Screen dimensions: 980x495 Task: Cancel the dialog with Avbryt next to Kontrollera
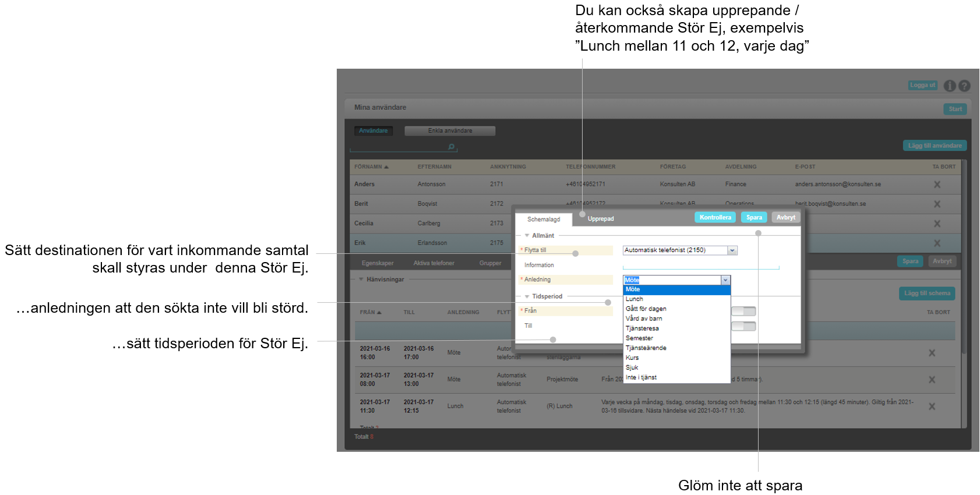tap(786, 218)
